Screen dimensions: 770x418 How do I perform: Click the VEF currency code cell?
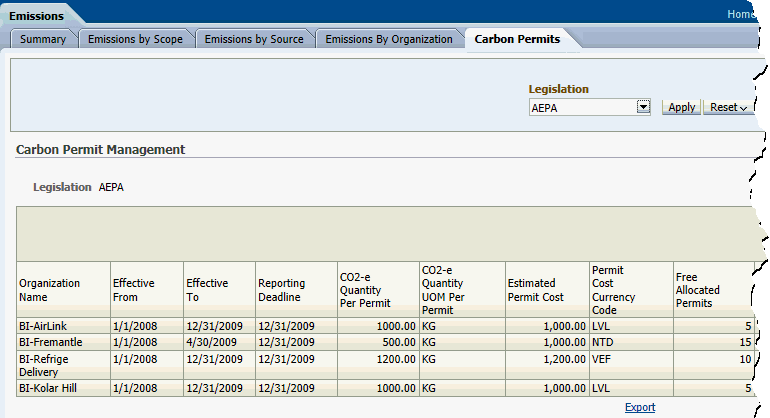pos(632,365)
